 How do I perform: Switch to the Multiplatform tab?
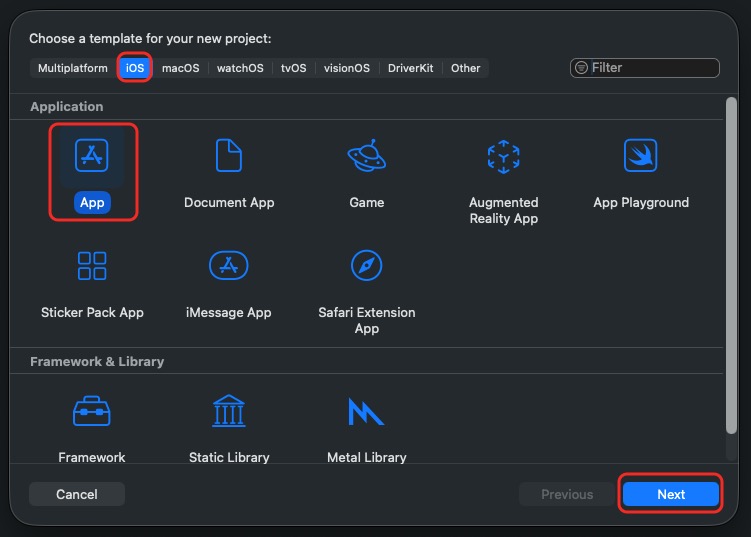(x=73, y=68)
